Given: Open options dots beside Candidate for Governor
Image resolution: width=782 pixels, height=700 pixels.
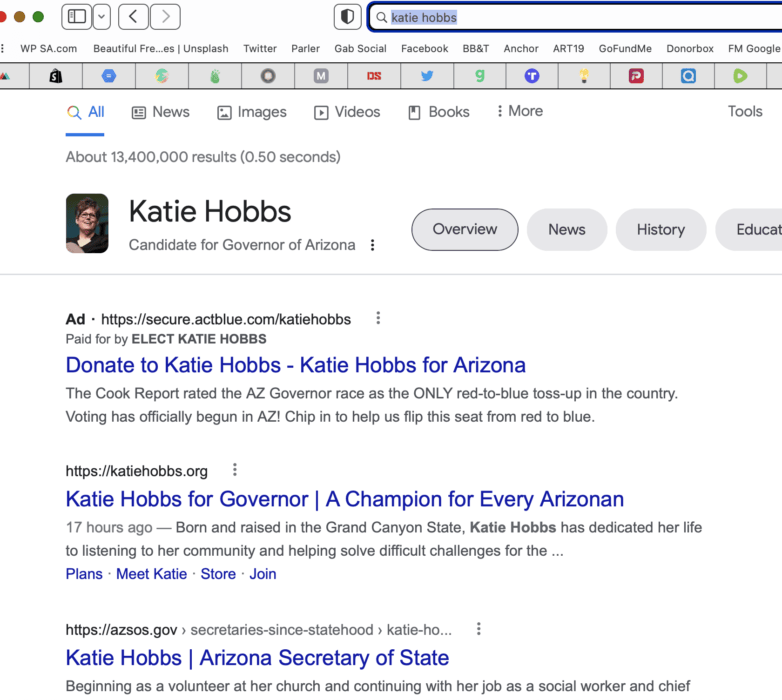Looking at the screenshot, I should [373, 245].
